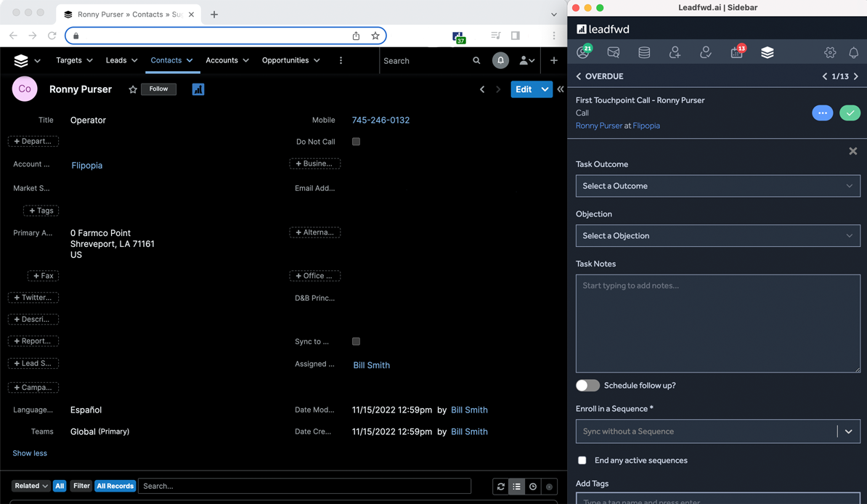Favorite Ronny Purser with the star icon
Screen dimensions: 867x504
click(x=133, y=89)
